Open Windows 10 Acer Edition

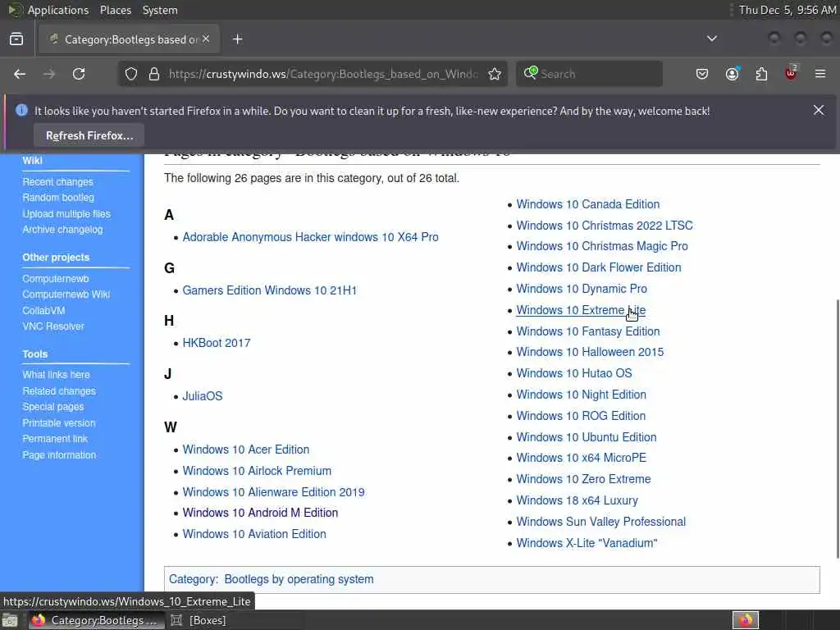[x=246, y=450]
